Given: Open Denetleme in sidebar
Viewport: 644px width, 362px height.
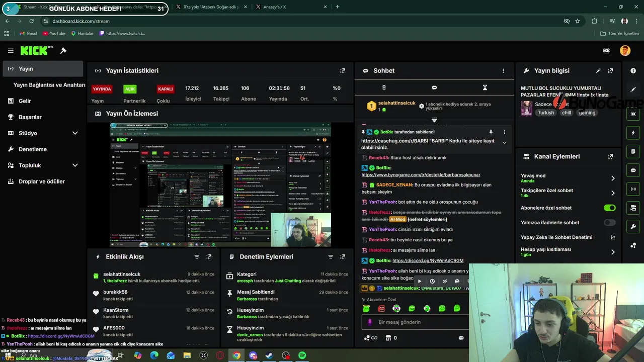Looking at the screenshot, I should click(43, 149).
